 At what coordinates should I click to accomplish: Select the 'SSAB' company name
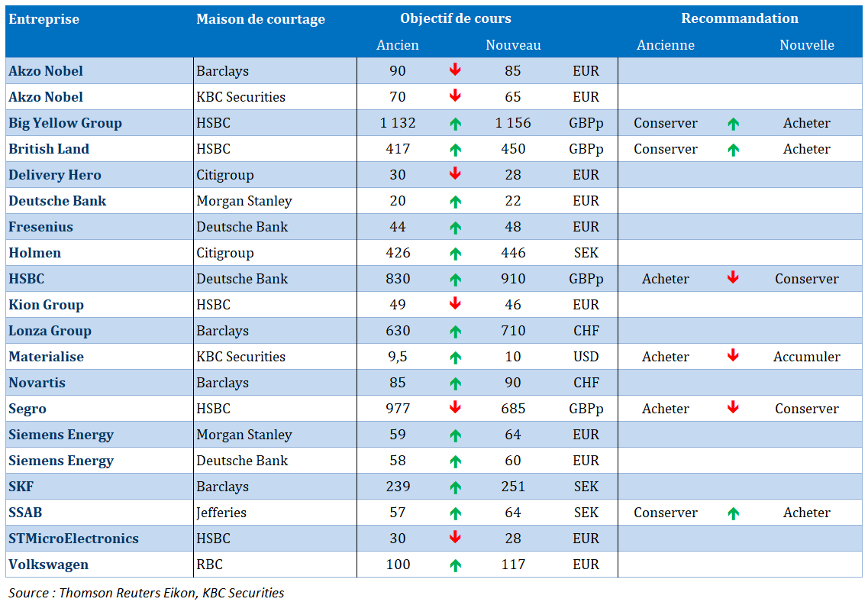(x=25, y=513)
